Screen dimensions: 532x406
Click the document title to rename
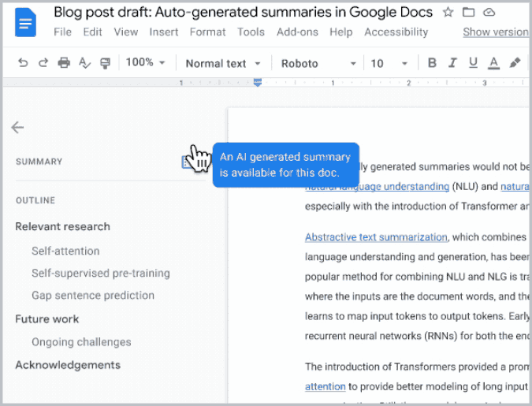click(243, 13)
